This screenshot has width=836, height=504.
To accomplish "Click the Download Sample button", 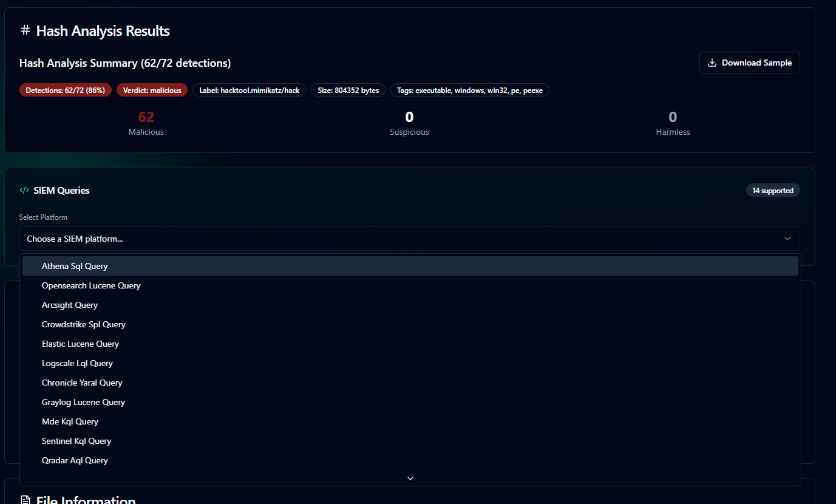I will [749, 63].
